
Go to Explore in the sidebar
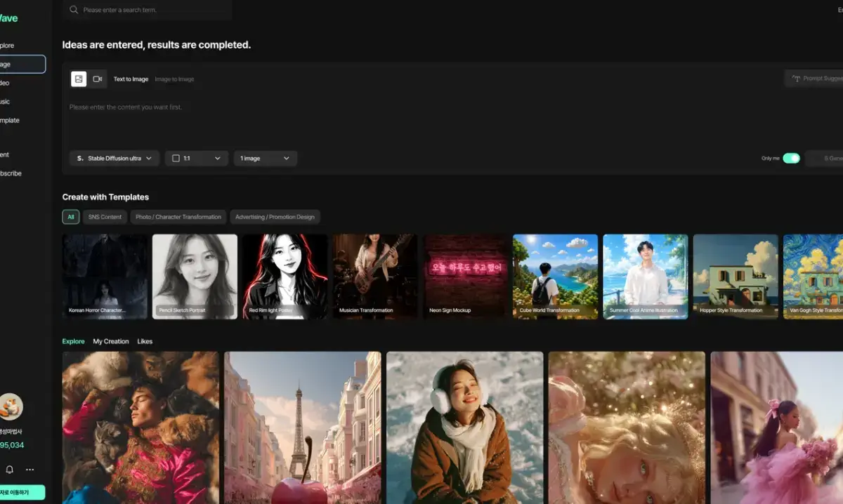coord(7,46)
